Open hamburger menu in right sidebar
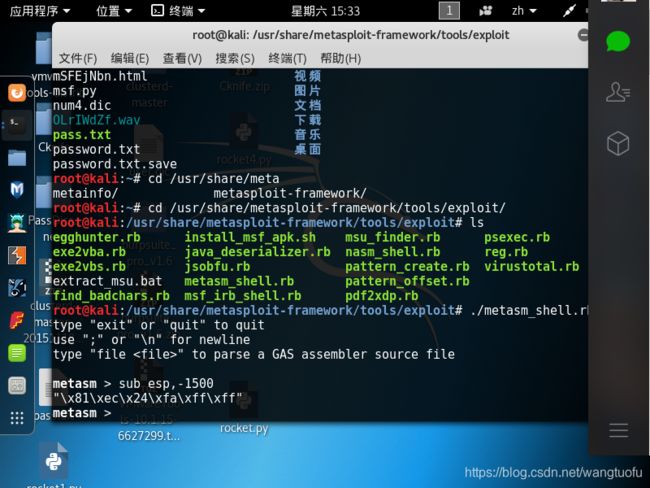The image size is (650, 488). [618, 430]
